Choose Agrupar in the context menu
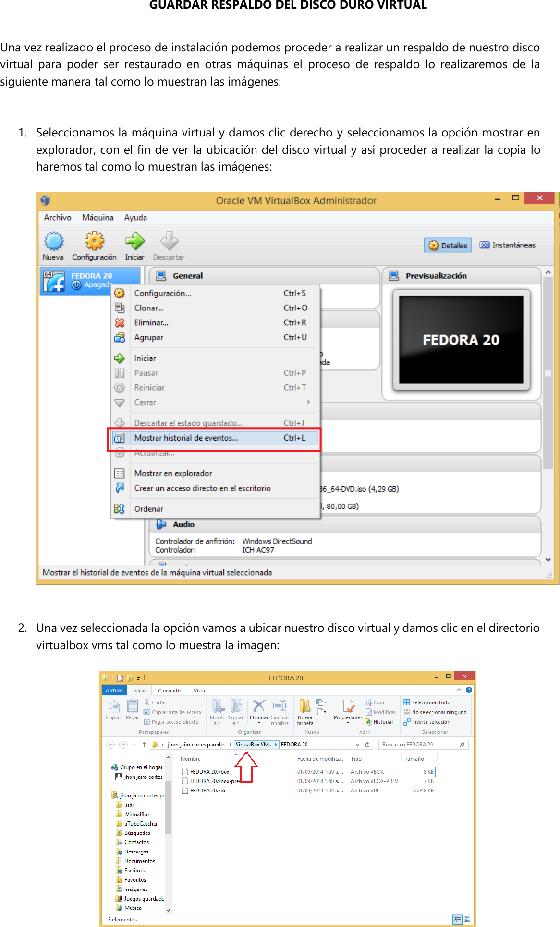 tap(215, 338)
